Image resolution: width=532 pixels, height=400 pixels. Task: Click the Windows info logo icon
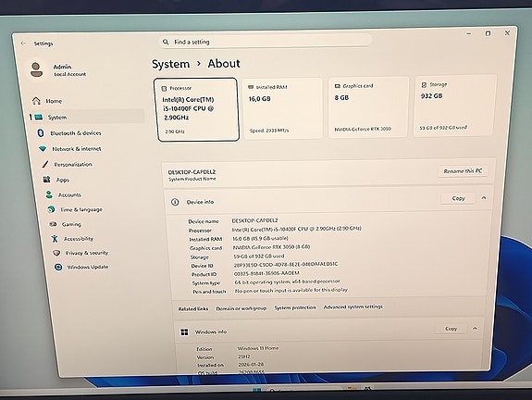tap(184, 332)
